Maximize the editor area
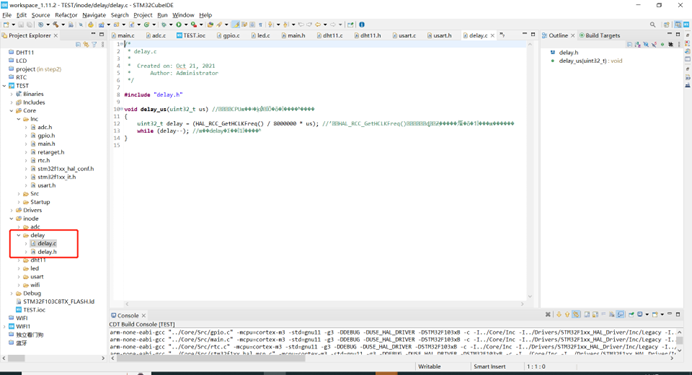This screenshot has width=692, height=375. tap(533, 34)
